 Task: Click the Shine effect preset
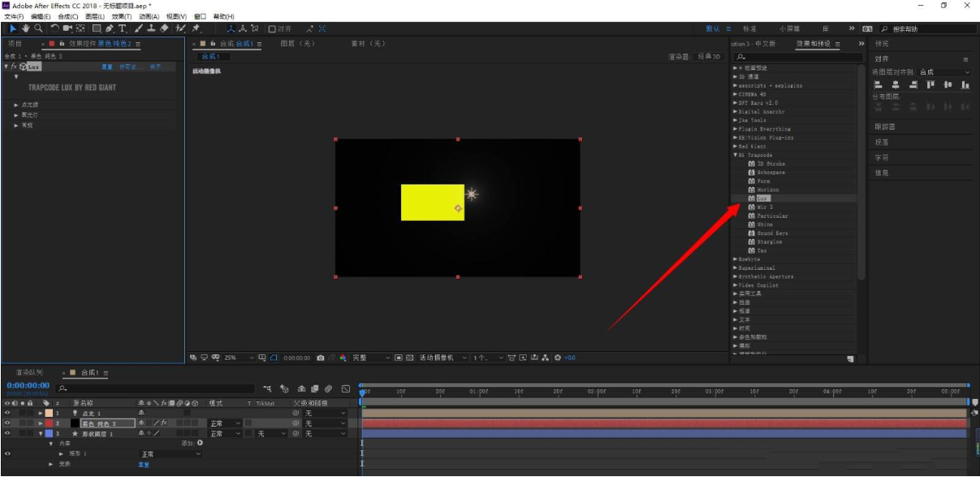[x=765, y=224]
